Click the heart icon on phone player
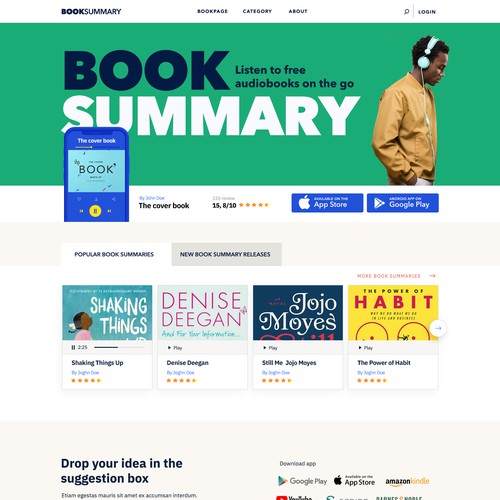500x500 pixels. (79, 199)
